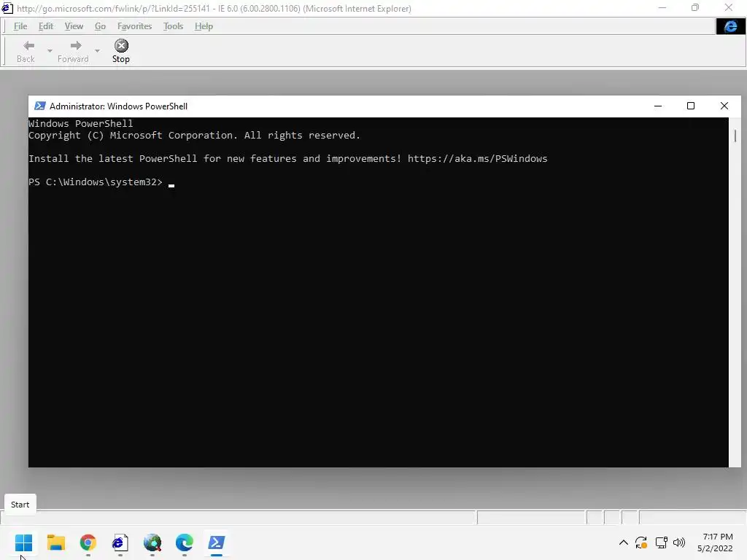747x560 pixels.
Task: Open the File menu in Internet Explorer
Action: point(20,26)
